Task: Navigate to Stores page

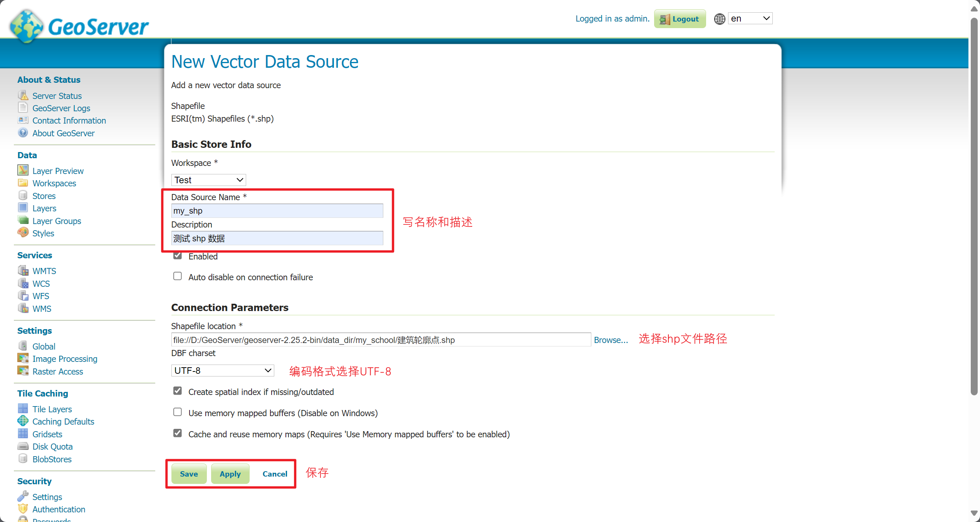Action: [44, 196]
